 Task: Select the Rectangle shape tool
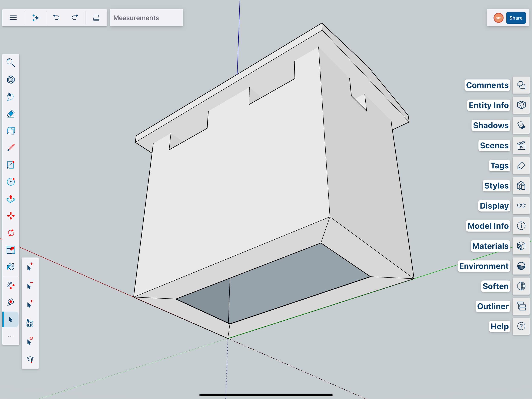tap(11, 165)
